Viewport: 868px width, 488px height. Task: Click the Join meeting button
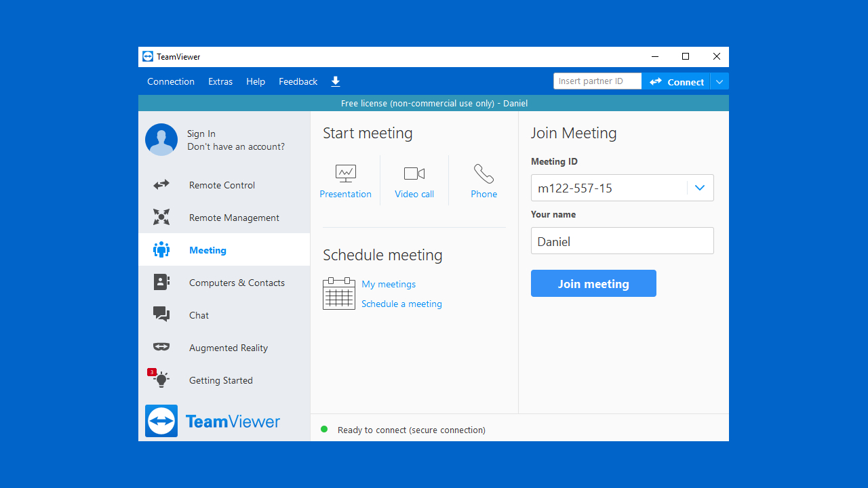pos(593,283)
